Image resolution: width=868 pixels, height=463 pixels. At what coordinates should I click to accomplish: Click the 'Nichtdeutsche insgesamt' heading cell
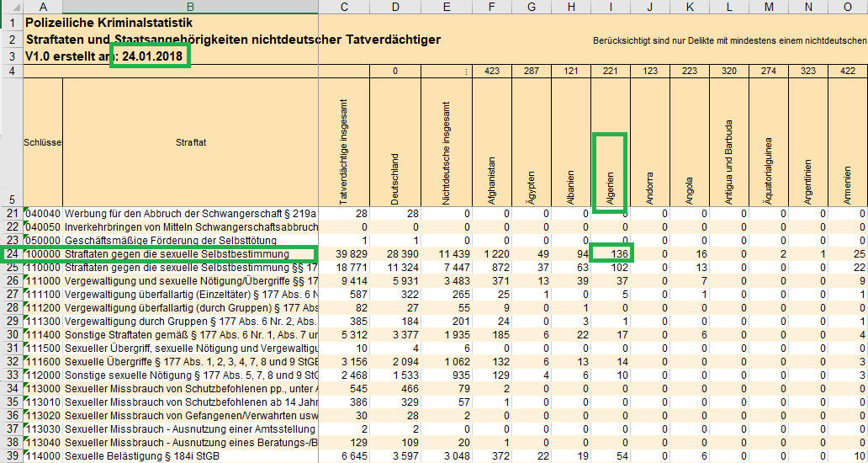point(447,142)
